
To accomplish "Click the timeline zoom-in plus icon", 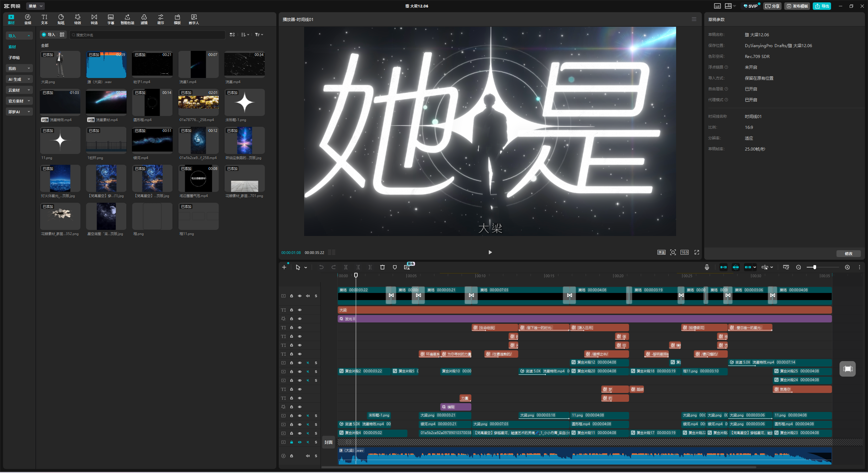I will pyautogui.click(x=847, y=267).
